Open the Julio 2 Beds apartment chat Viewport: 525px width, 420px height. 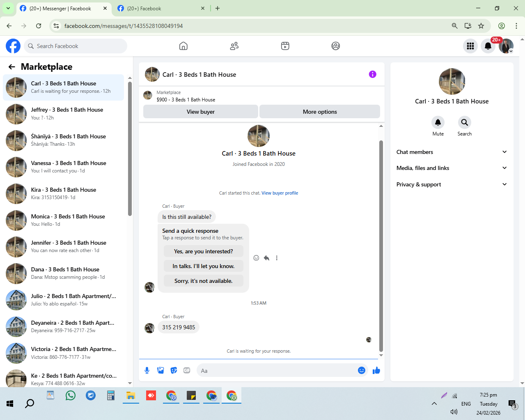click(x=64, y=300)
